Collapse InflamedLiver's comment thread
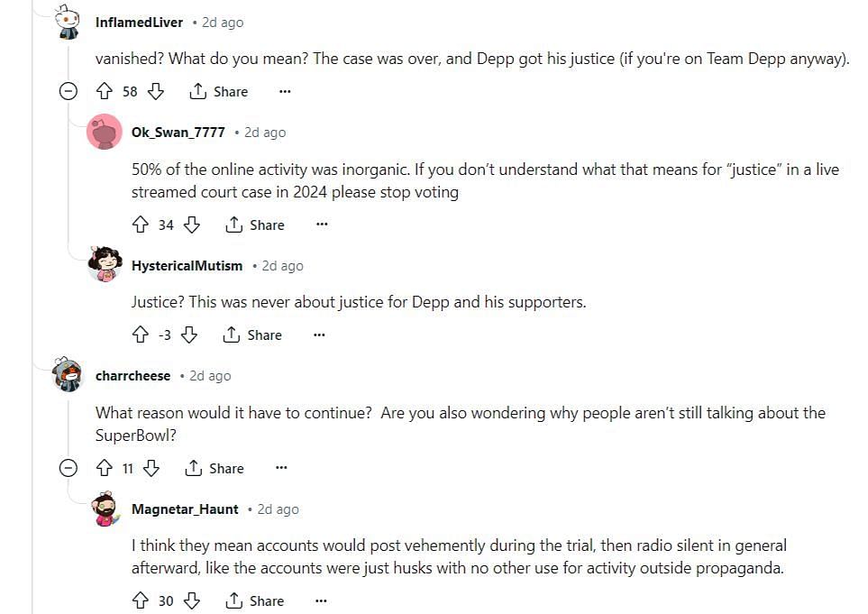 [68, 91]
